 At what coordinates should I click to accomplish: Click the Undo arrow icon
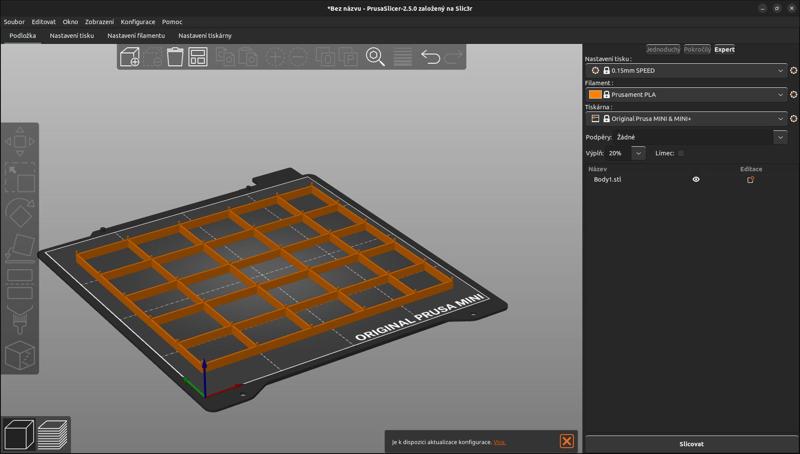point(430,57)
